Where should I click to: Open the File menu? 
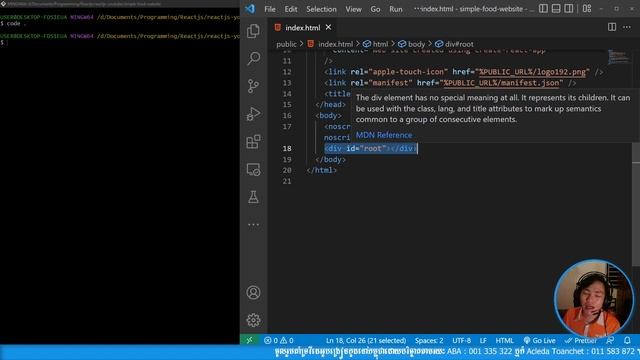tap(270, 9)
